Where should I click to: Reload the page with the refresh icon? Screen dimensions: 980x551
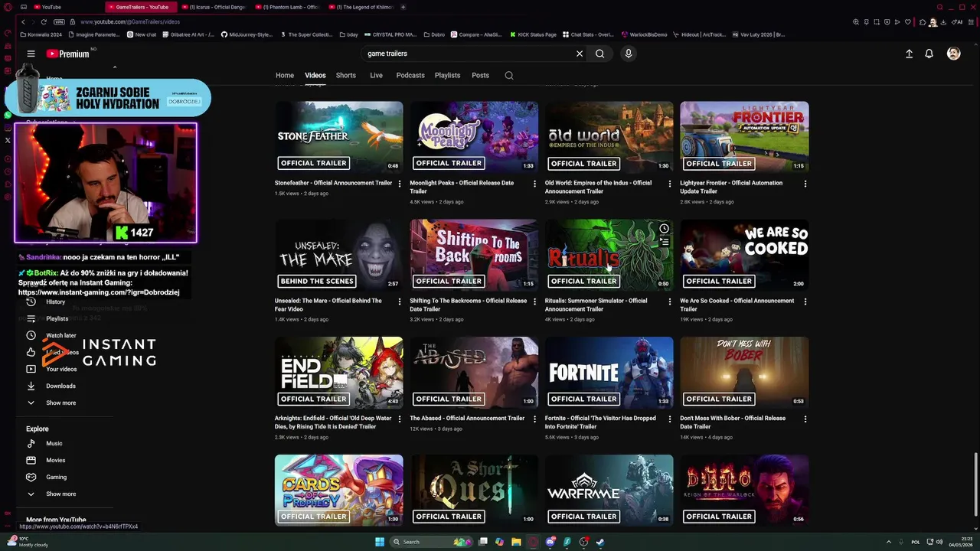44,21
